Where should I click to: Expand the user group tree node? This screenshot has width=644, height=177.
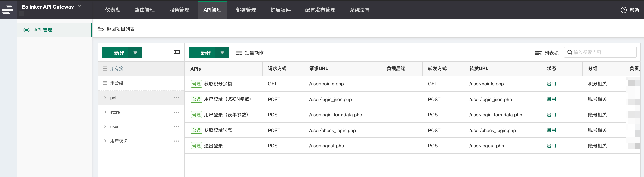click(x=105, y=126)
